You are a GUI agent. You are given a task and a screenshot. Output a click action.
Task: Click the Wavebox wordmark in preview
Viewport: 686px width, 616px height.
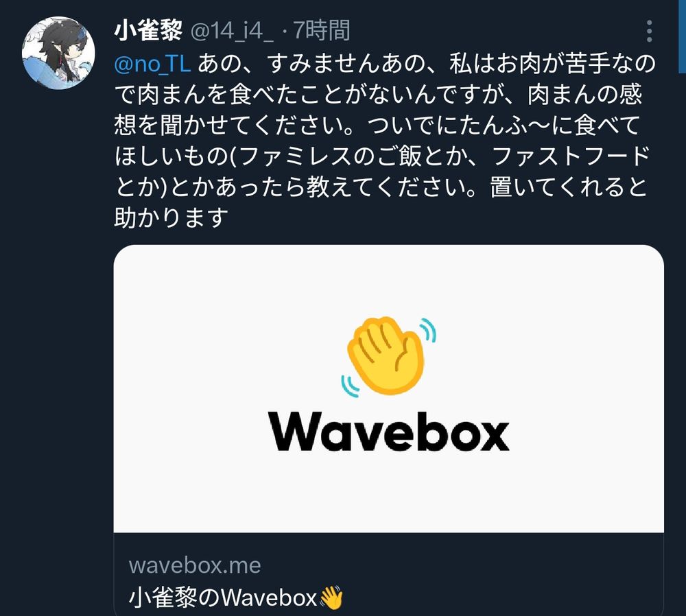point(388,431)
